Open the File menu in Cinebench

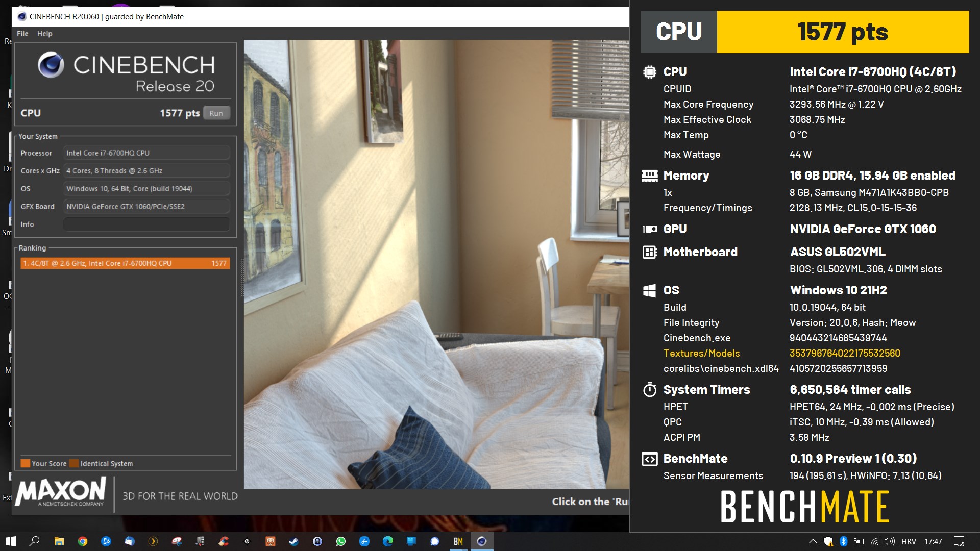pos(22,34)
